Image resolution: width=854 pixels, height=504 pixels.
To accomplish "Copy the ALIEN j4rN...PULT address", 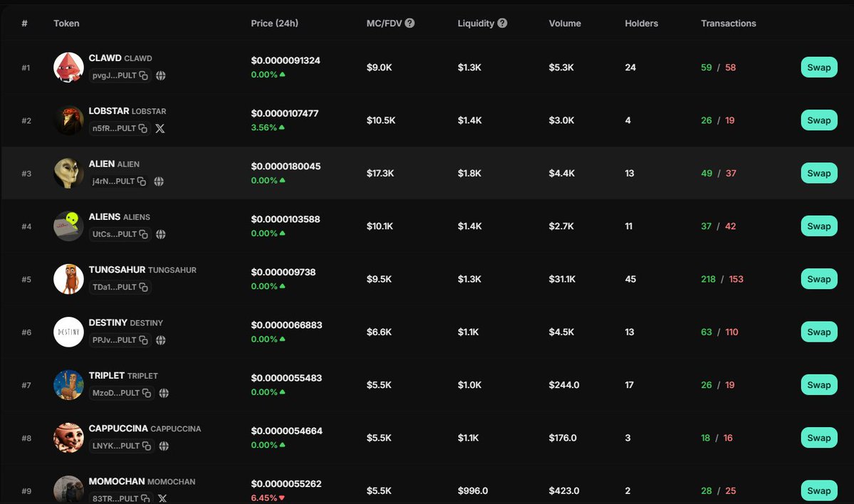I will pos(142,182).
